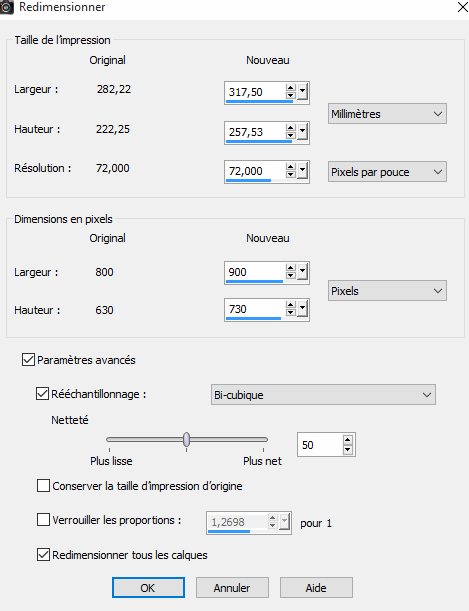Decrease the pixel height of 730

pyautogui.click(x=290, y=312)
